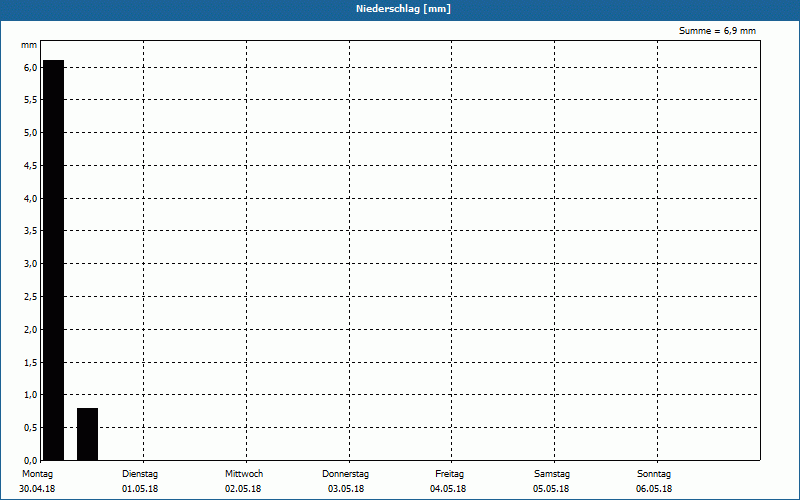
Task: Click the 6.0 value on the y-axis
Action: [30, 68]
